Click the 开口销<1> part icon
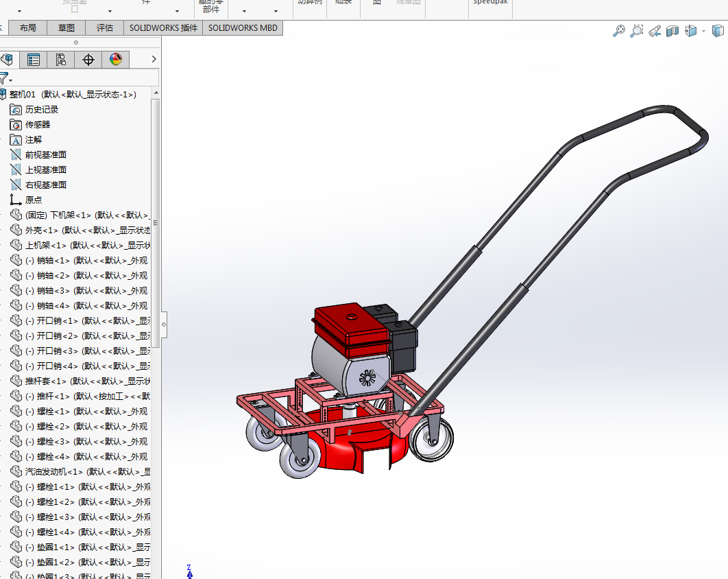 click(x=16, y=320)
